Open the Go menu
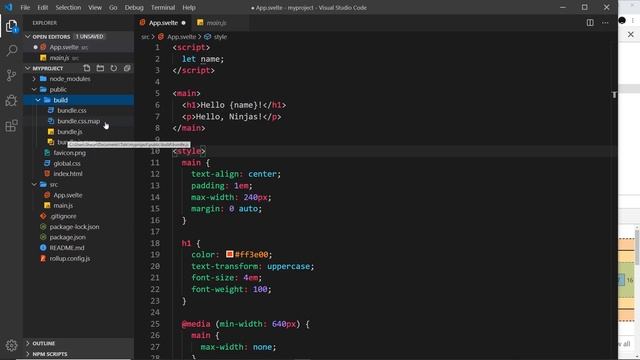This screenshot has height=360, width=640. coord(113,7)
